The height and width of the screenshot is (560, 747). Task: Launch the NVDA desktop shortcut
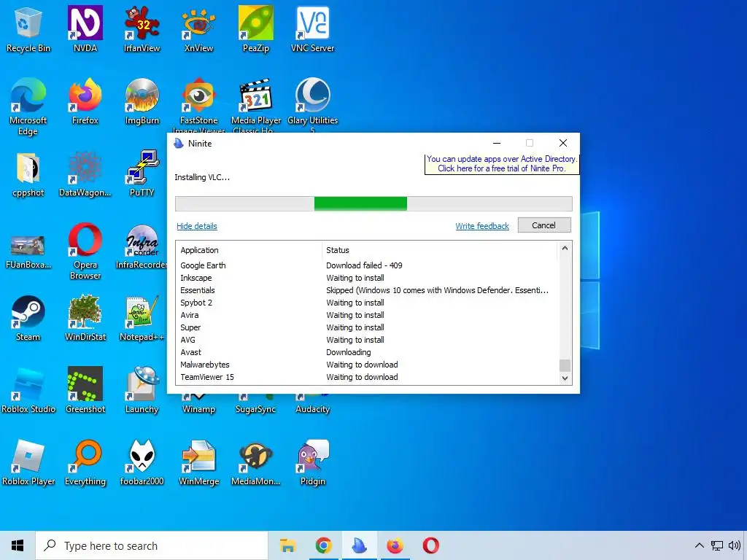pos(85,29)
